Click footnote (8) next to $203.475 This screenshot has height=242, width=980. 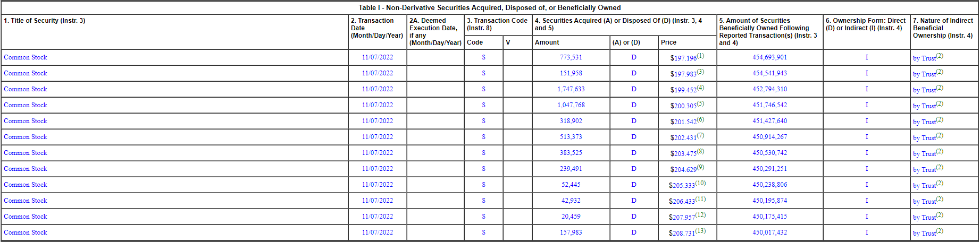point(700,151)
